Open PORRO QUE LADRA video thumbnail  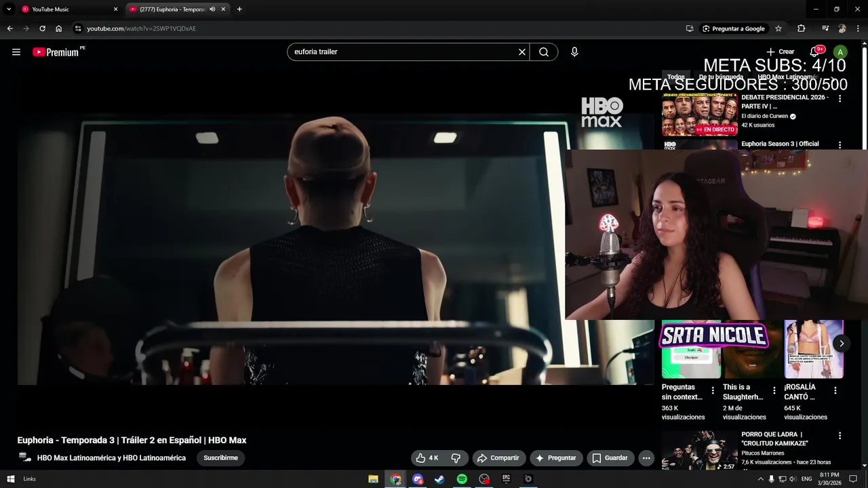pyautogui.click(x=700, y=450)
